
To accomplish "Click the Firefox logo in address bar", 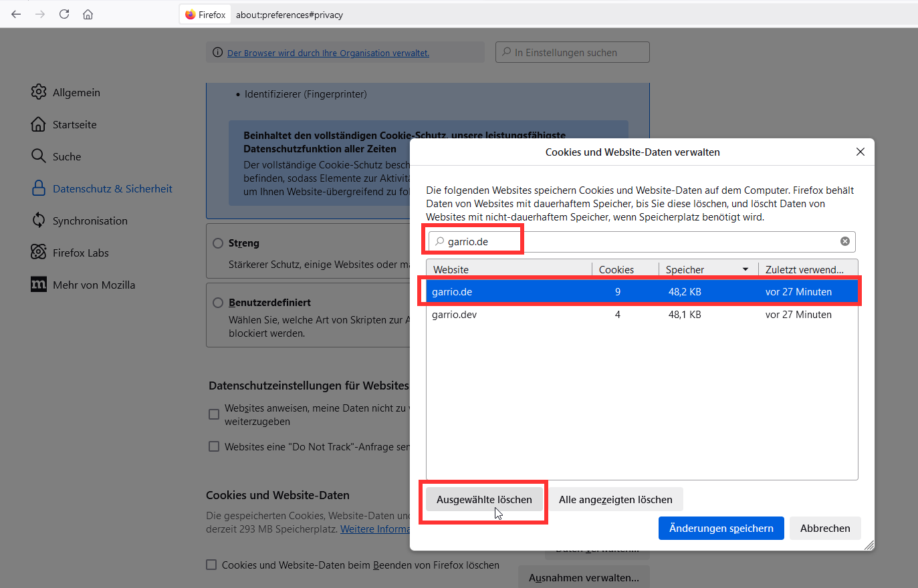I will tap(191, 14).
